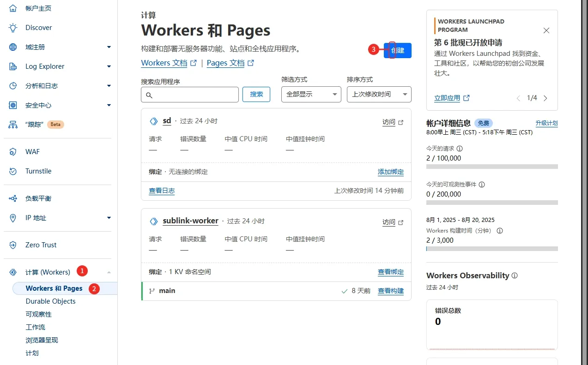Open Durable Objects in sidebar
The height and width of the screenshot is (365, 588).
(50, 301)
